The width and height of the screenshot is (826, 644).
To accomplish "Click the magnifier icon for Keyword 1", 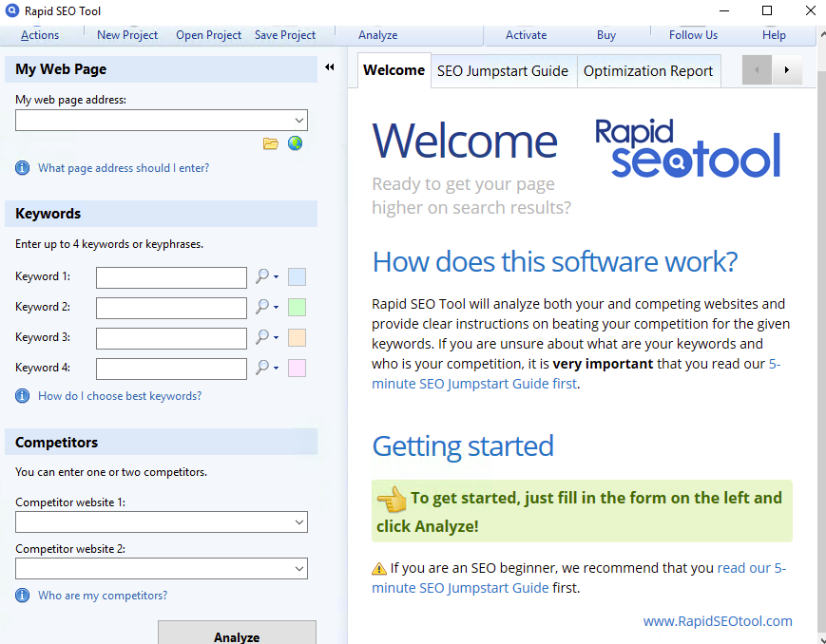I will [x=262, y=276].
